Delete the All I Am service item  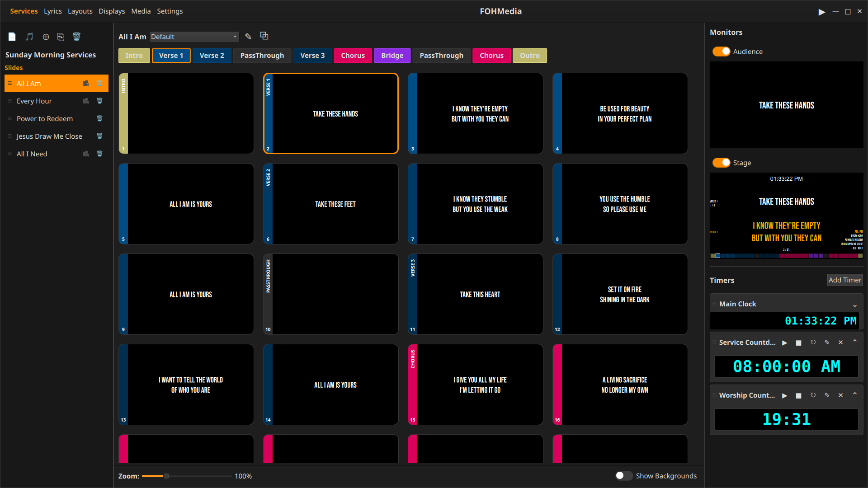point(99,83)
